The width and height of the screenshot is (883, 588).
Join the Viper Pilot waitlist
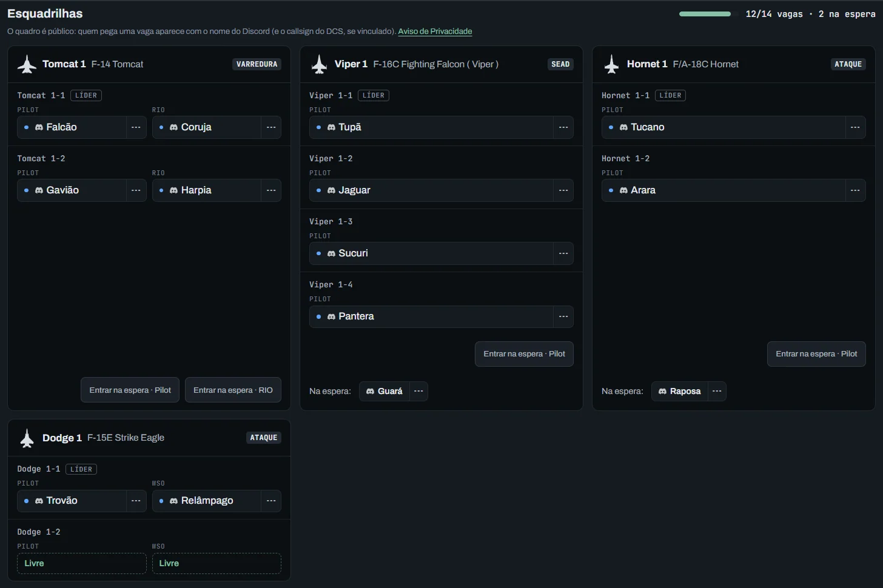point(524,354)
